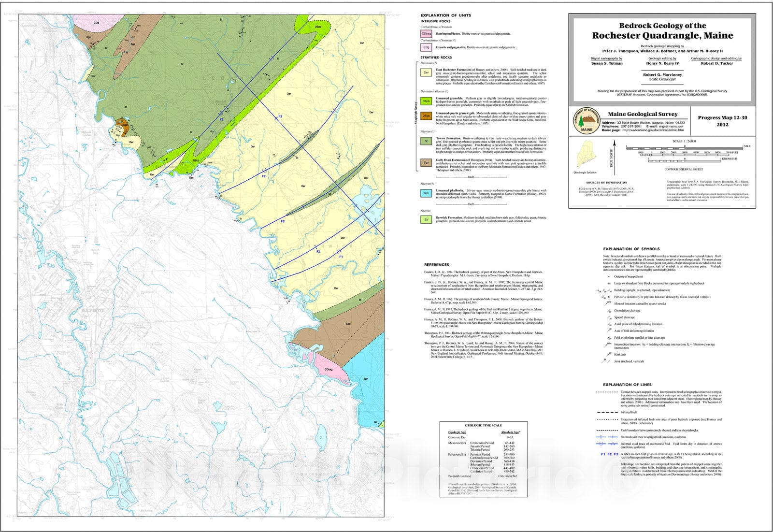Image resolution: width=773 pixels, height=532 pixels.
Task: Click the 'CONTOUR INTERVAL 10 FEET' text
Action: (684, 170)
